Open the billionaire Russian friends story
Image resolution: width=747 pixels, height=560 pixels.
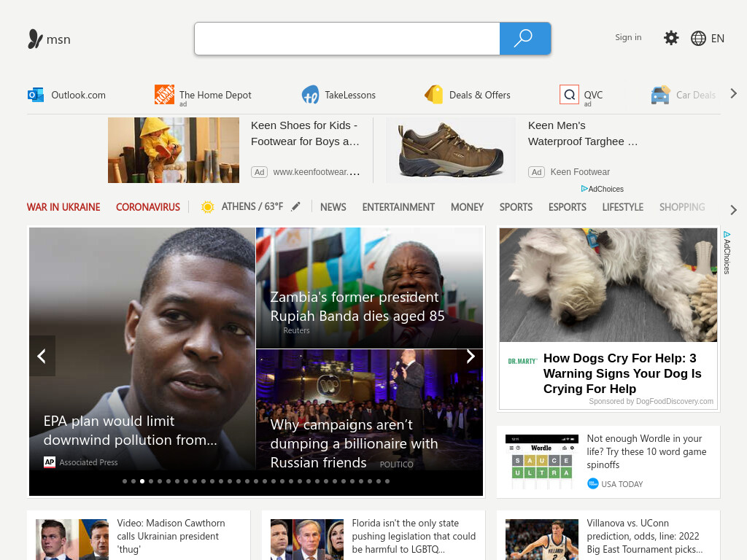[x=354, y=443]
